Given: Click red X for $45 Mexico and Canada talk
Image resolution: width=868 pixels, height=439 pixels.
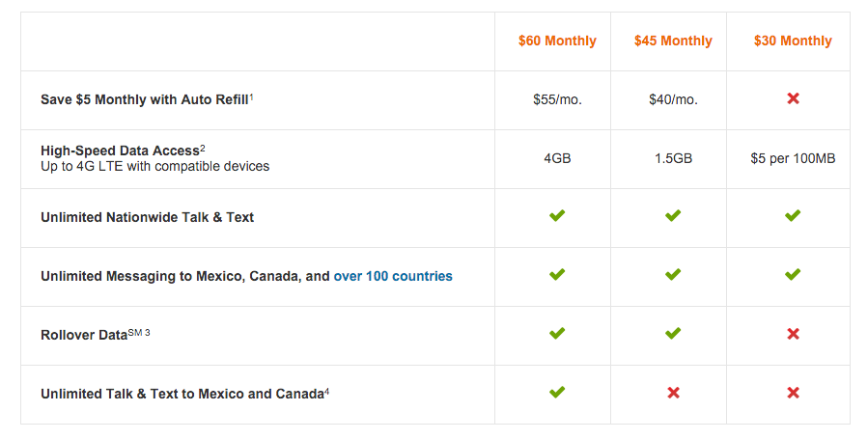Looking at the screenshot, I should (673, 393).
